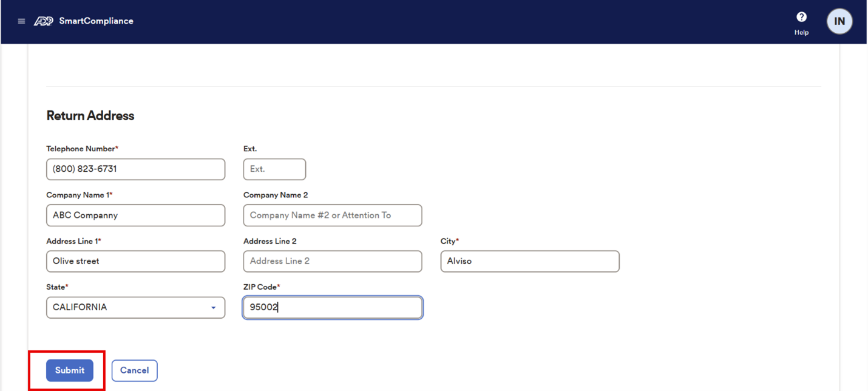The image size is (868, 391).
Task: Focus the Company Name 2 field
Action: pyautogui.click(x=332, y=216)
